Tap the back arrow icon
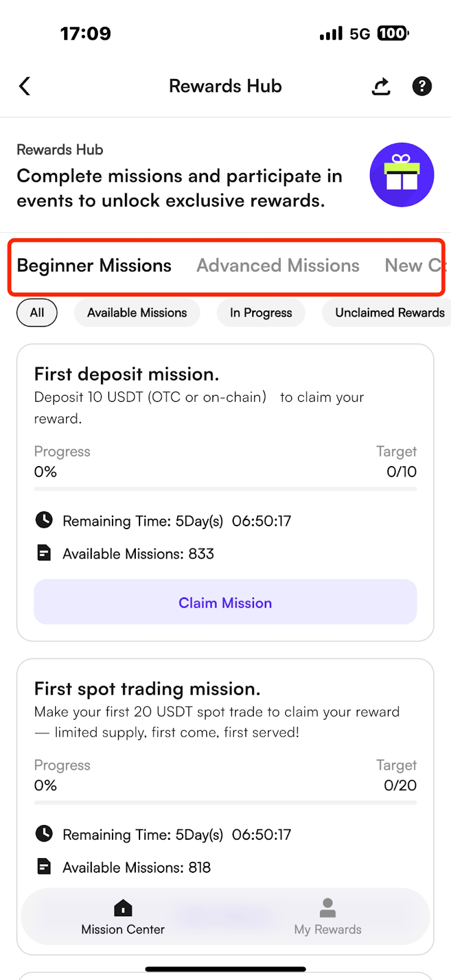This screenshot has height=980, width=451. tap(24, 86)
